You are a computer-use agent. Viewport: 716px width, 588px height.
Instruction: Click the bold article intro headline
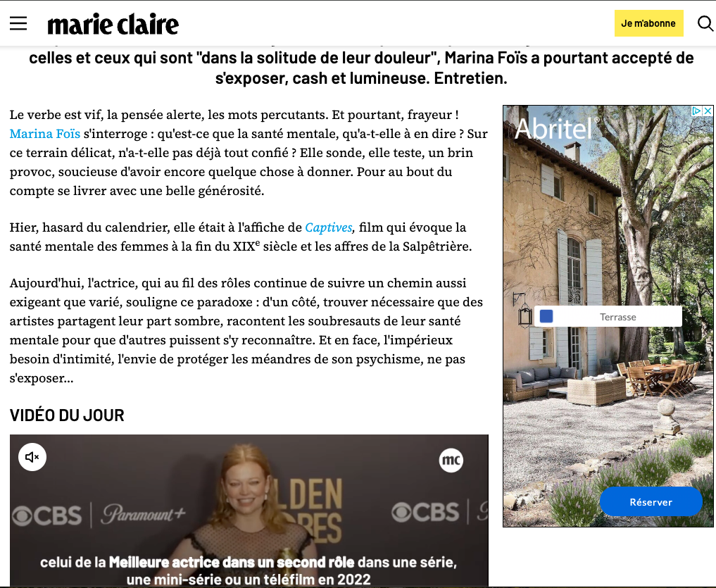tap(361, 68)
